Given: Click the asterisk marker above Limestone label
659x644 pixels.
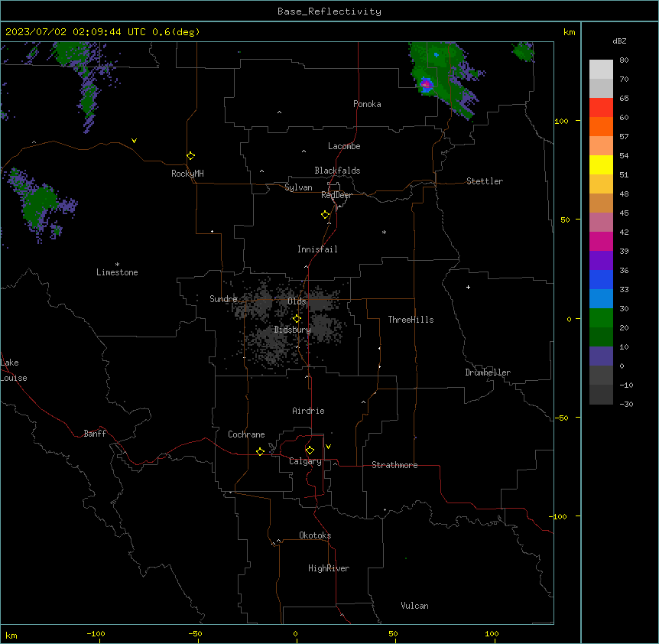Looking at the screenshot, I should point(117,264).
